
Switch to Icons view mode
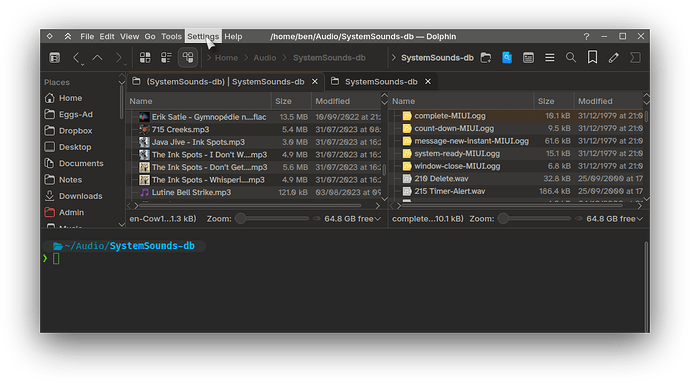tap(145, 58)
